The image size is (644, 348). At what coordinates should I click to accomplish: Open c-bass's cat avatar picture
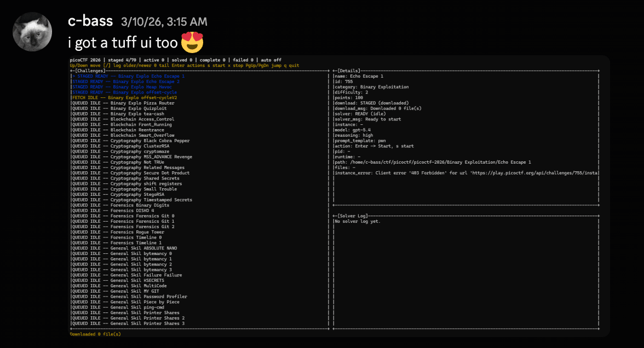coord(32,31)
